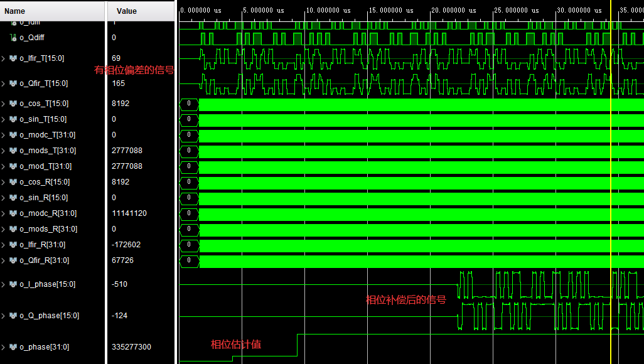
Task: Expand the o_Ifir_R[31:0] signal bus
Action: (x=3, y=245)
